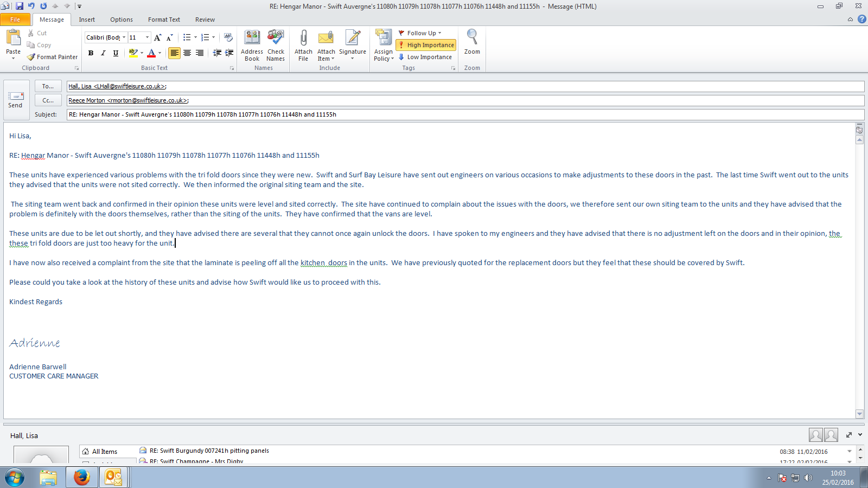Copy the selected text
Screen dimensions: 868x488
[x=39, y=45]
